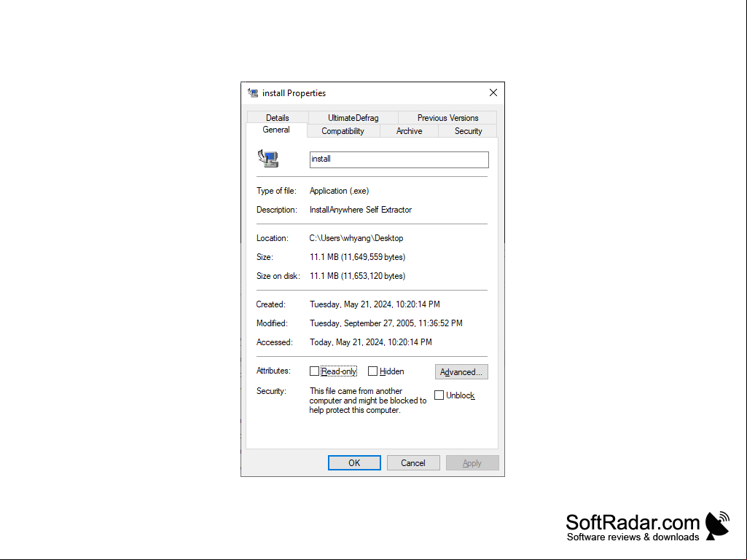Switch to the Compatibility tab
The height and width of the screenshot is (560, 747).
(x=343, y=131)
